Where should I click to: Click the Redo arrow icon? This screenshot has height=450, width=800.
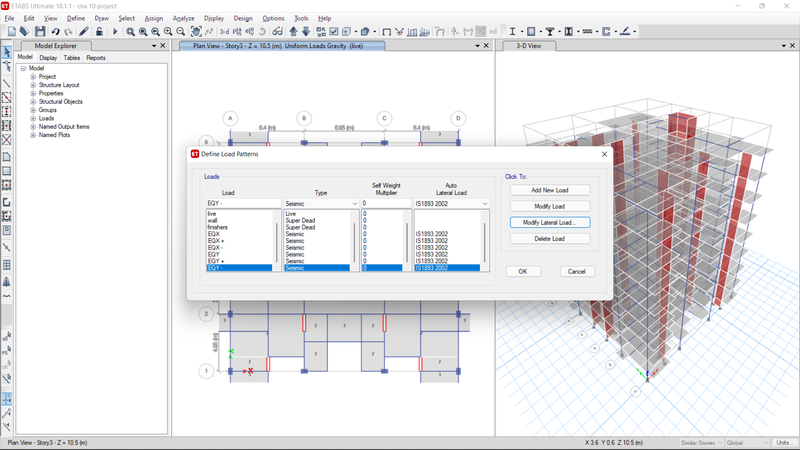click(68, 32)
